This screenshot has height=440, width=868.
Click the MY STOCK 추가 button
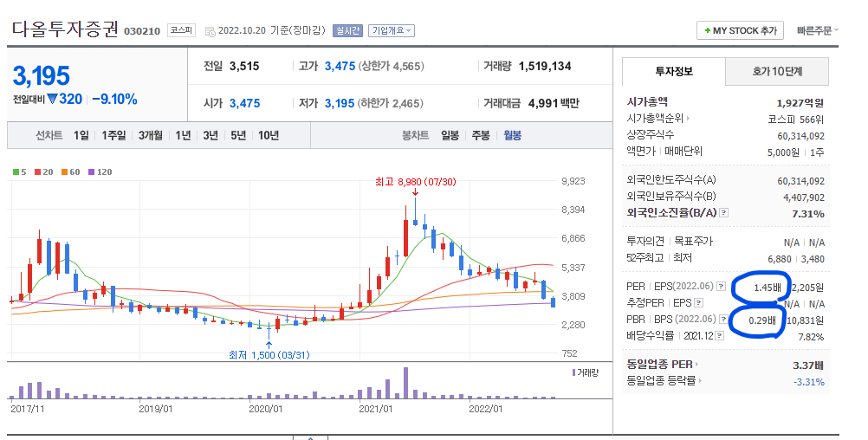(x=741, y=30)
